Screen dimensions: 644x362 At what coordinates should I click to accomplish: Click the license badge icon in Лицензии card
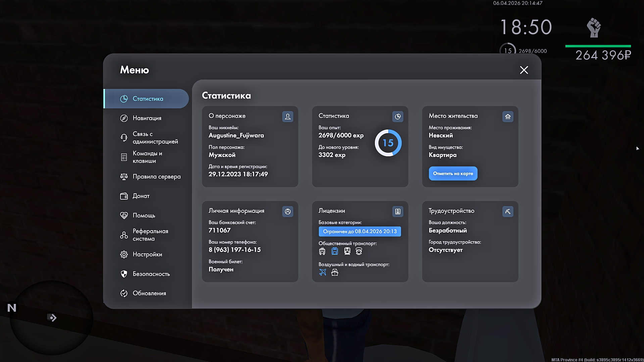tap(398, 211)
